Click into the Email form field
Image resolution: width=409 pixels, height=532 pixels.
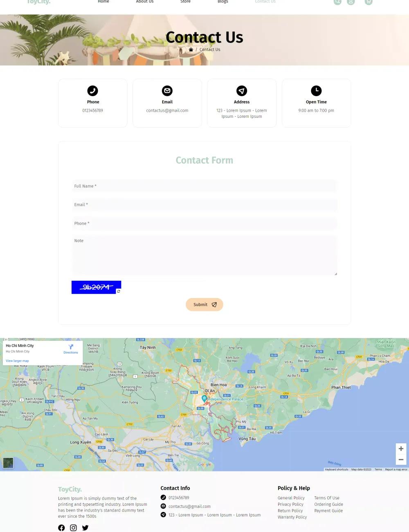coord(204,205)
